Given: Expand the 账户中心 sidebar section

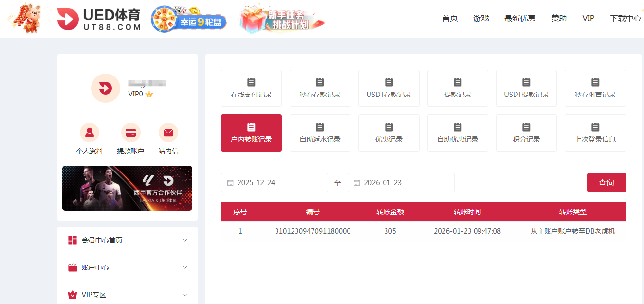Looking at the screenshot, I should pos(185,267).
